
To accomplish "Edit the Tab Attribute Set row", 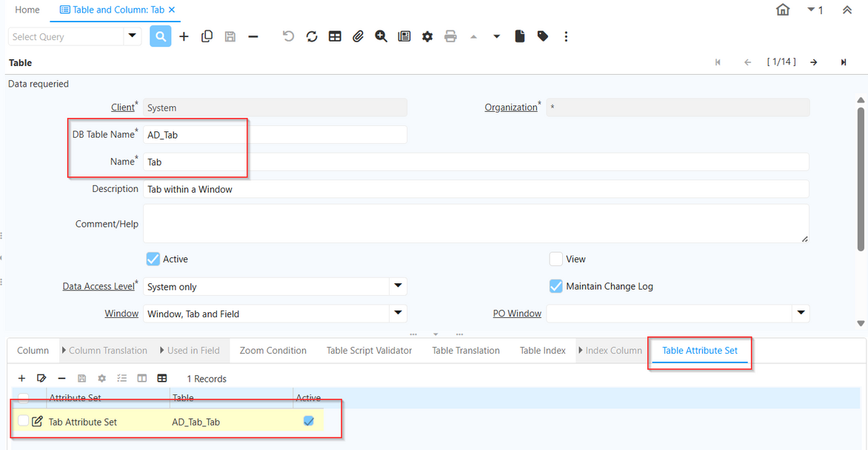I will [38, 422].
